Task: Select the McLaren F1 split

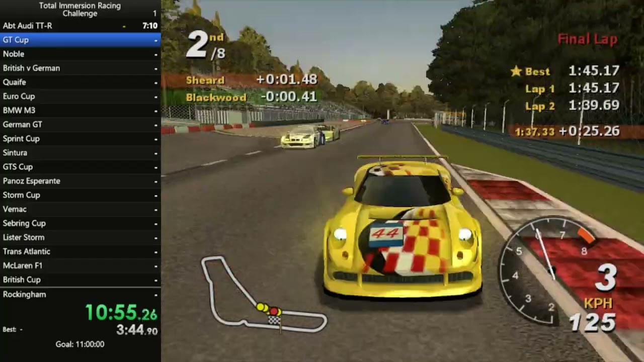Action: (80, 265)
